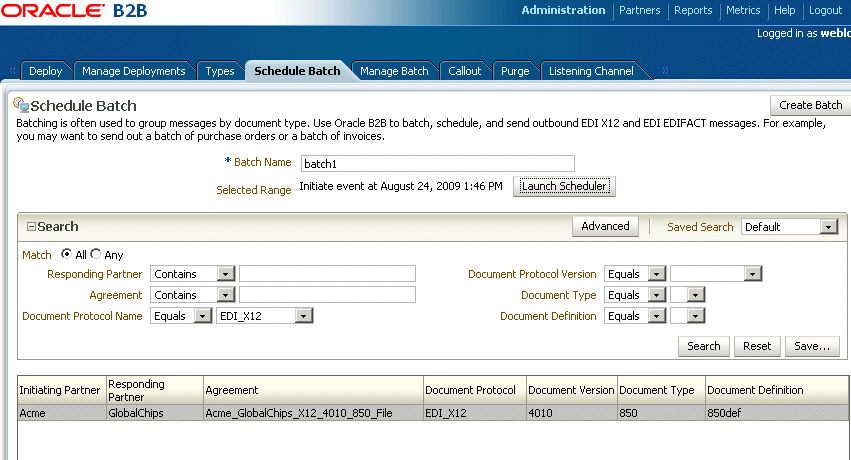Click the Reset button
The image size is (851, 460).
757,346
